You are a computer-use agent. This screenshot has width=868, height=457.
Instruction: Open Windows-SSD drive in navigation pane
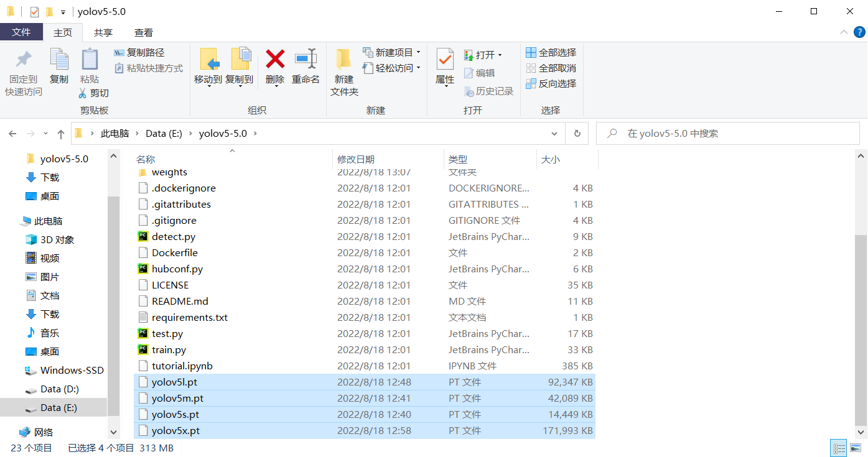coord(72,370)
